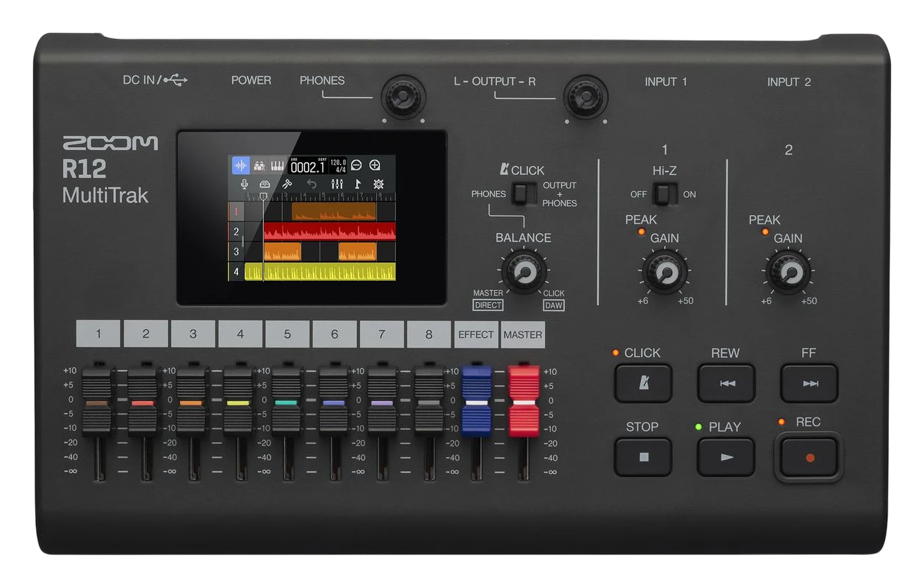924x588 pixels.
Task: Zoom out timeline with minus magnifier
Action: [x=356, y=165]
